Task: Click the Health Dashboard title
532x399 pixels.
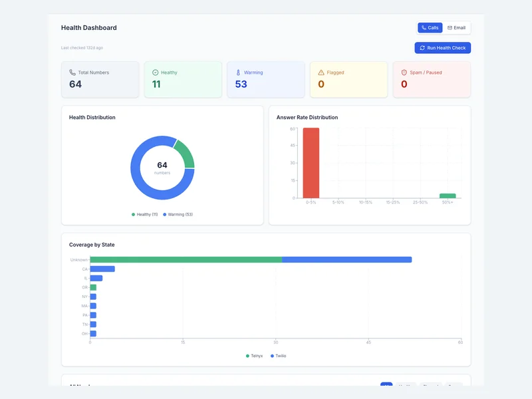Action: pos(89,28)
